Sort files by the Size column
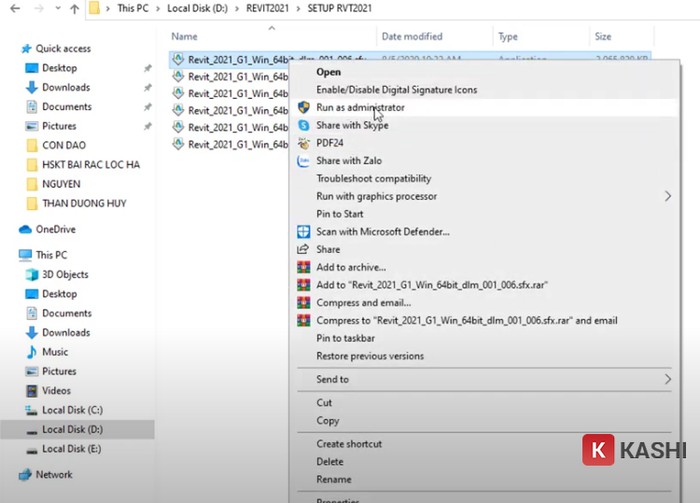 [x=603, y=37]
